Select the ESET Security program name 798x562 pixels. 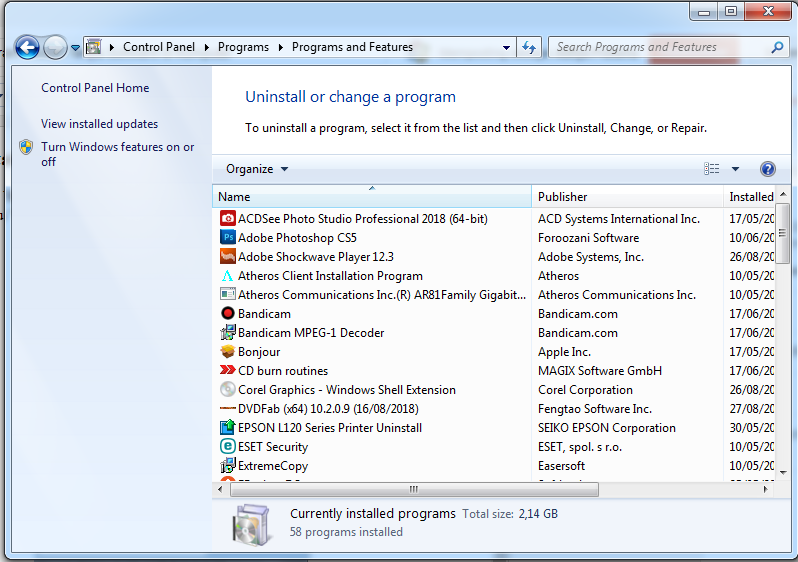click(x=273, y=447)
